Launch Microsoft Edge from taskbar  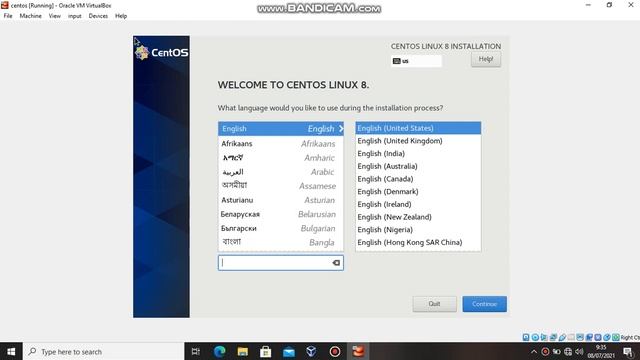point(220,351)
